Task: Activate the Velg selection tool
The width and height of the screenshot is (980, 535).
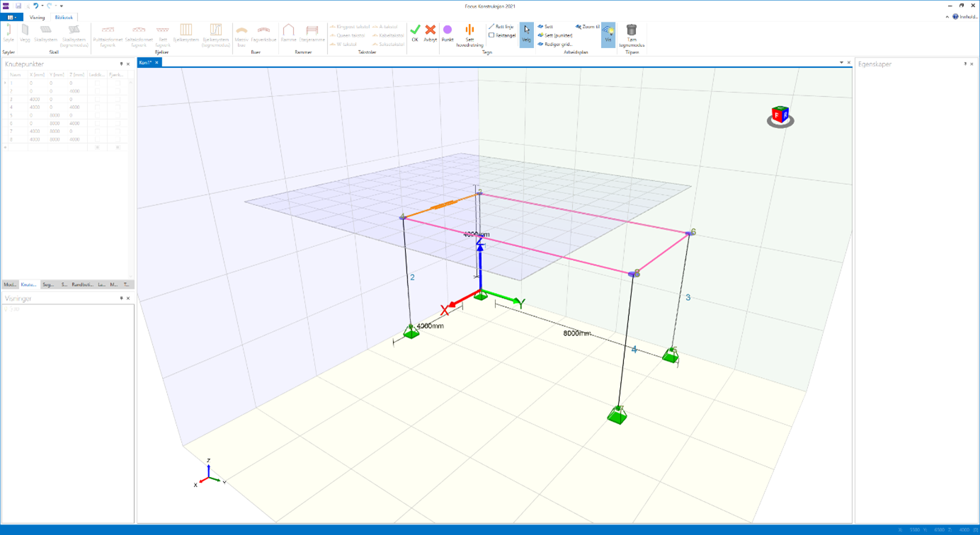Action: [x=526, y=34]
